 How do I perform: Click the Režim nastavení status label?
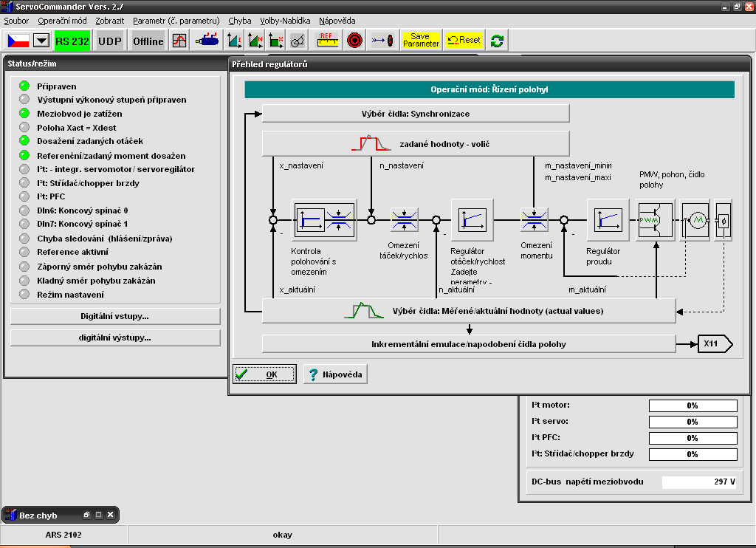(70, 295)
